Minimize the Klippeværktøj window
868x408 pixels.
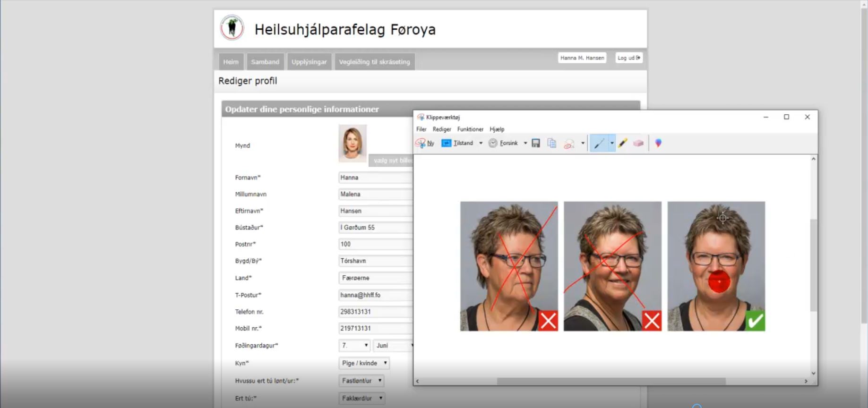(766, 117)
